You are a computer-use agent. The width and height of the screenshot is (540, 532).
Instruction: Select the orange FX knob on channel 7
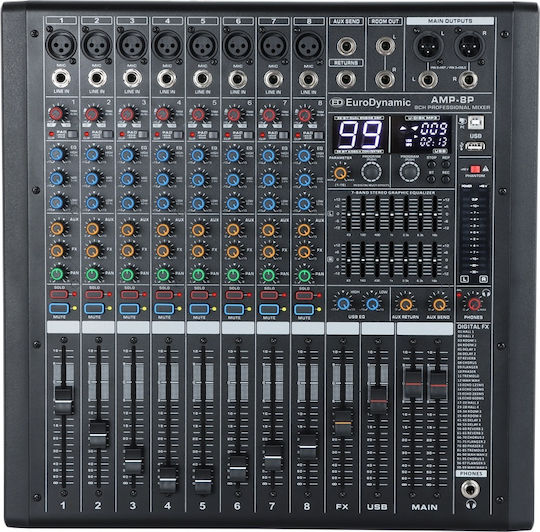(269, 251)
